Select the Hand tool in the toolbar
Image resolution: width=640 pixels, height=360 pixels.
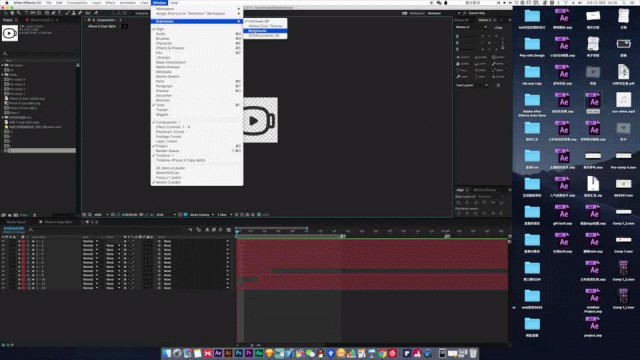pos(12,13)
